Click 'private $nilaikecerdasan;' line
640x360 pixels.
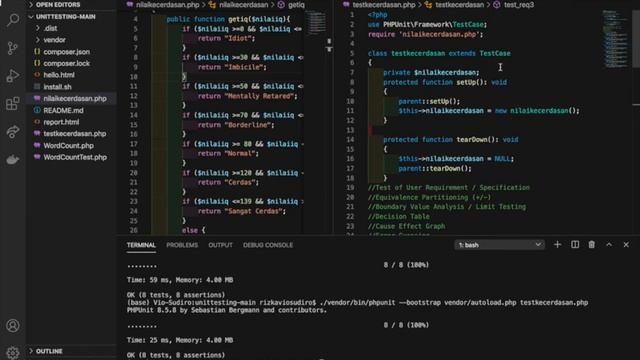pyautogui.click(x=431, y=73)
